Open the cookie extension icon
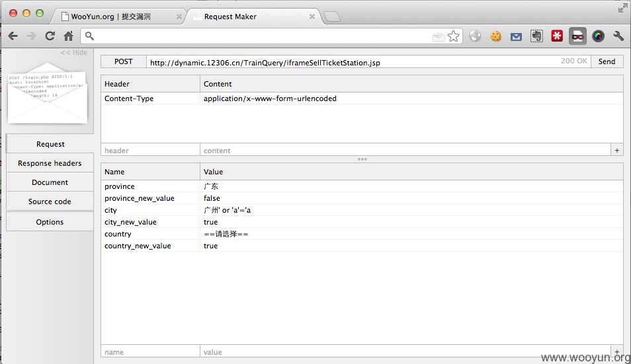This screenshot has height=364, width=631. tap(496, 36)
